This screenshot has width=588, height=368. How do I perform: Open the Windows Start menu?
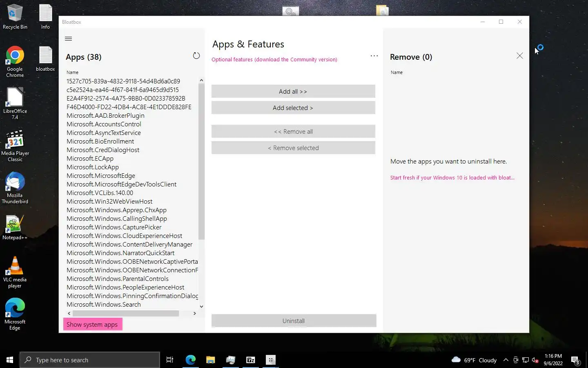[10, 360]
